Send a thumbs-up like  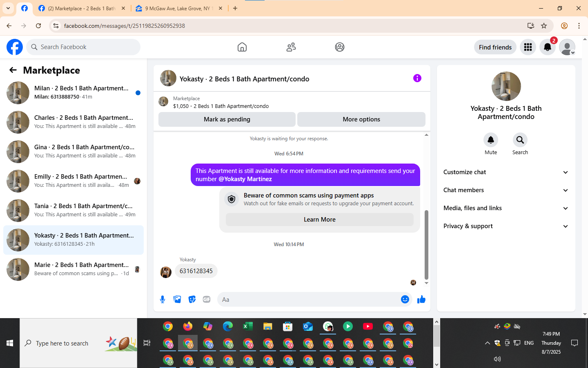click(x=421, y=299)
